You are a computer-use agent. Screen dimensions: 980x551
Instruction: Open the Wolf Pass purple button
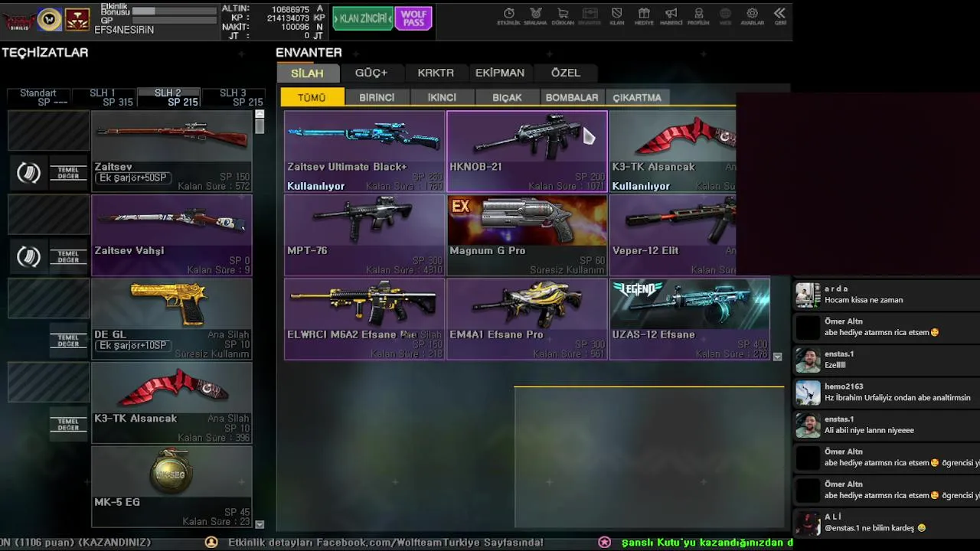click(x=413, y=18)
